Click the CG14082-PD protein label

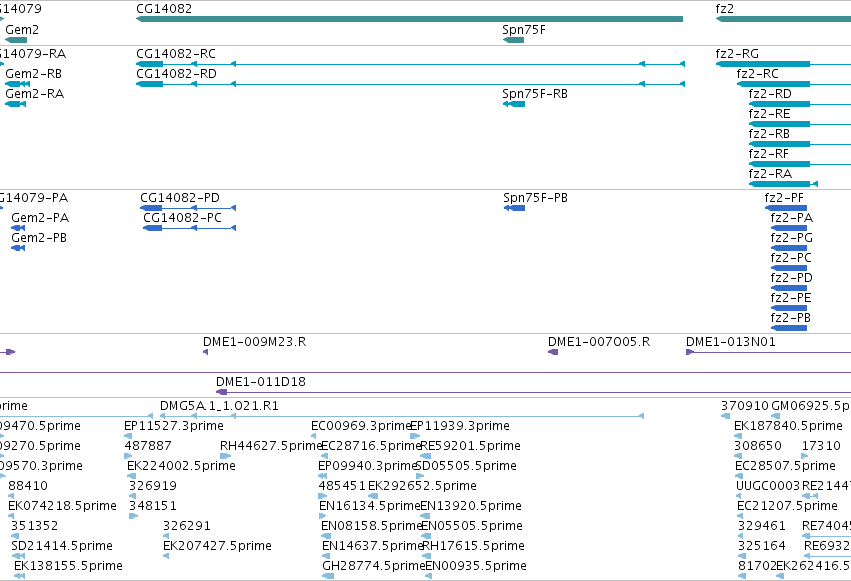click(x=180, y=198)
